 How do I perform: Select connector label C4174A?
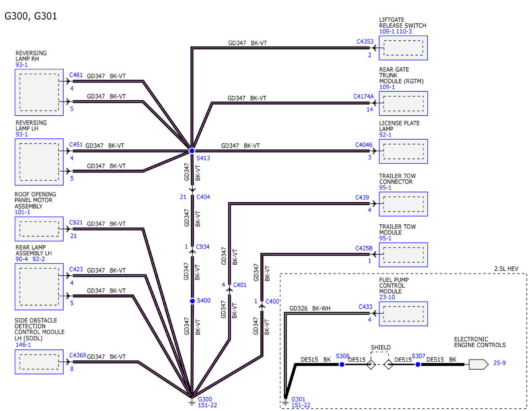[x=364, y=96]
